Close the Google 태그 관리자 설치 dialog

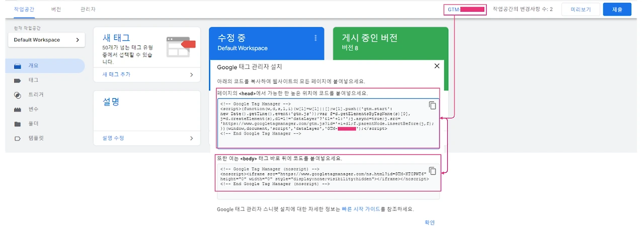(436, 66)
